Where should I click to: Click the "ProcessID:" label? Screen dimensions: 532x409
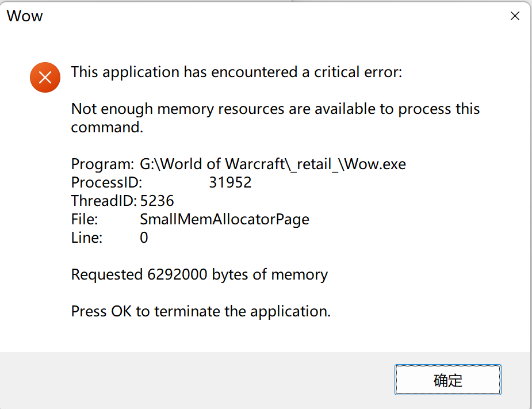(106, 183)
